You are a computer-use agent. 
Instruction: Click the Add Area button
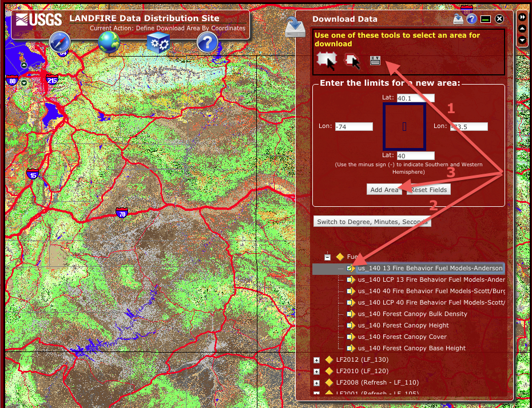384,190
